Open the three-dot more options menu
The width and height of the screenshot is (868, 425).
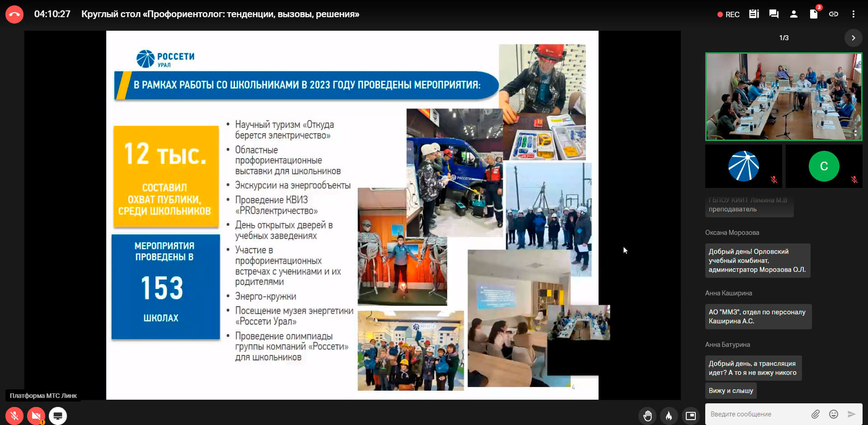coord(853,14)
